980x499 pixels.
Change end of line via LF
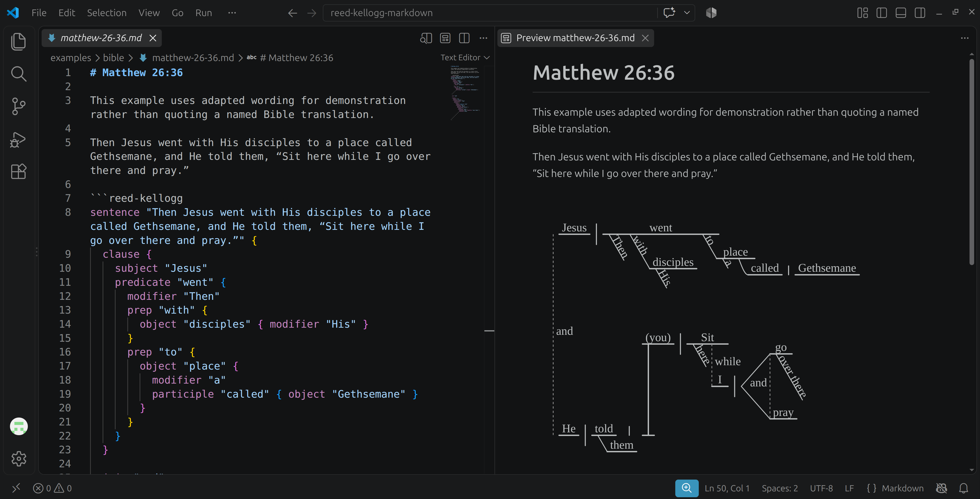(849, 488)
